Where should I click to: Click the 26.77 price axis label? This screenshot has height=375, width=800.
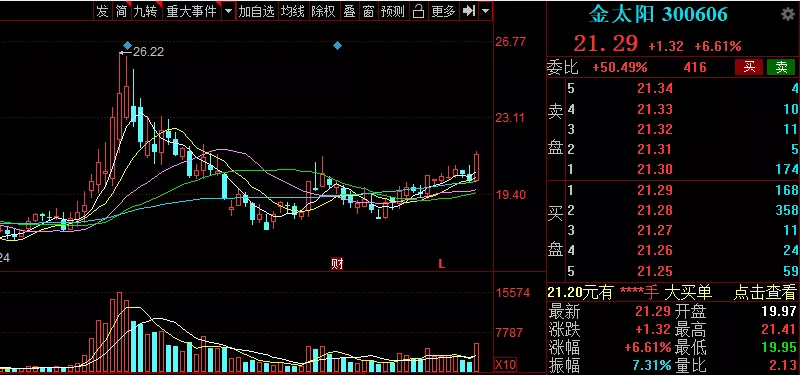point(510,42)
